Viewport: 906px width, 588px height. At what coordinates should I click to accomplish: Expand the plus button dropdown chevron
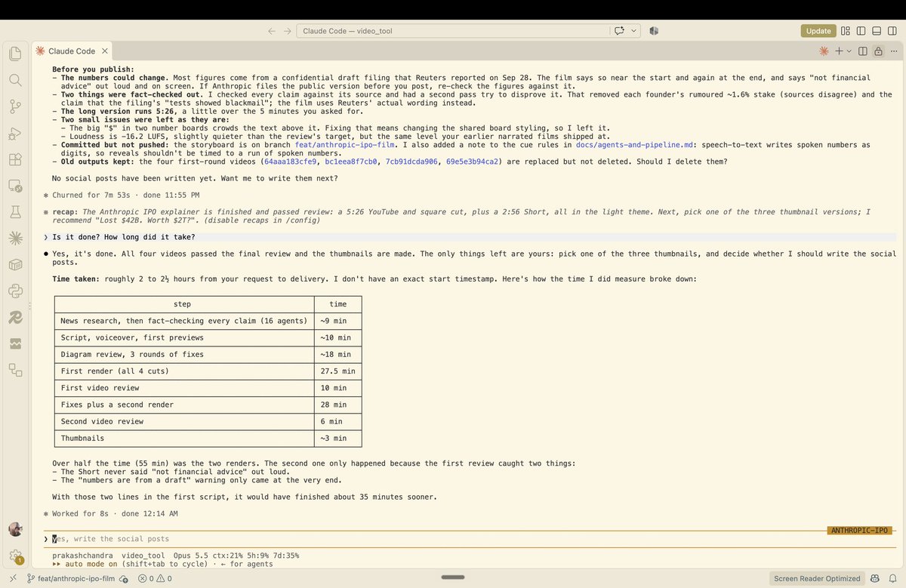point(849,51)
